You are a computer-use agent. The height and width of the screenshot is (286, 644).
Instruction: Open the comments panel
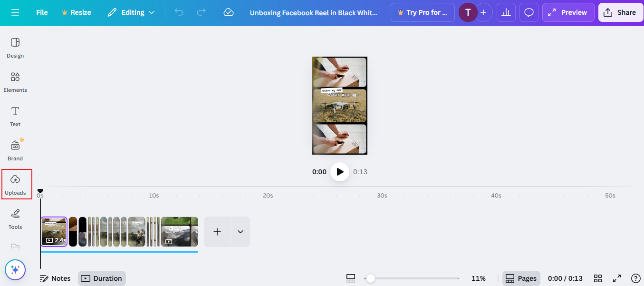[x=529, y=12]
